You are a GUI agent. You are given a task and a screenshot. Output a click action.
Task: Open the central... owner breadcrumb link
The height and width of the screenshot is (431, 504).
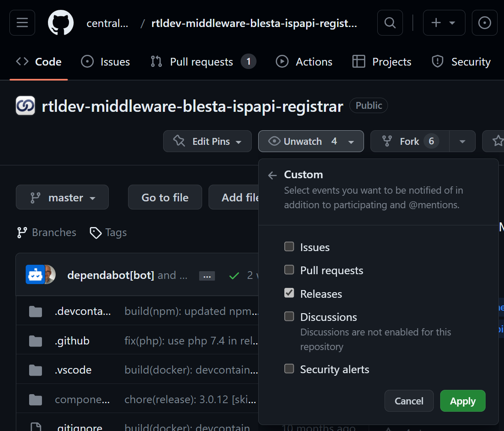click(x=107, y=23)
